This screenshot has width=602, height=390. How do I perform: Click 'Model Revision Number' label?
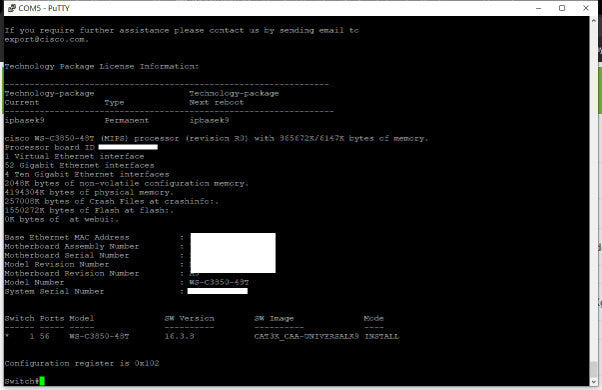[57, 264]
